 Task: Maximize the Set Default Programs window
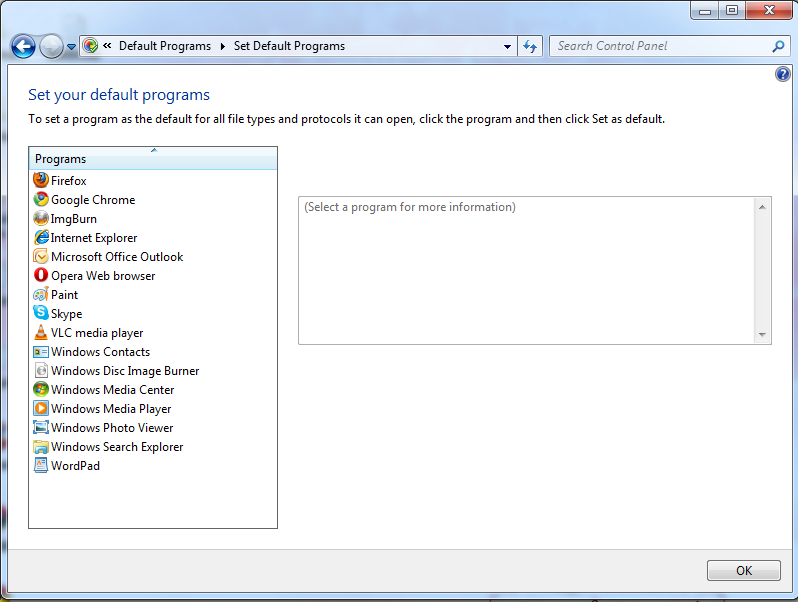tap(732, 10)
